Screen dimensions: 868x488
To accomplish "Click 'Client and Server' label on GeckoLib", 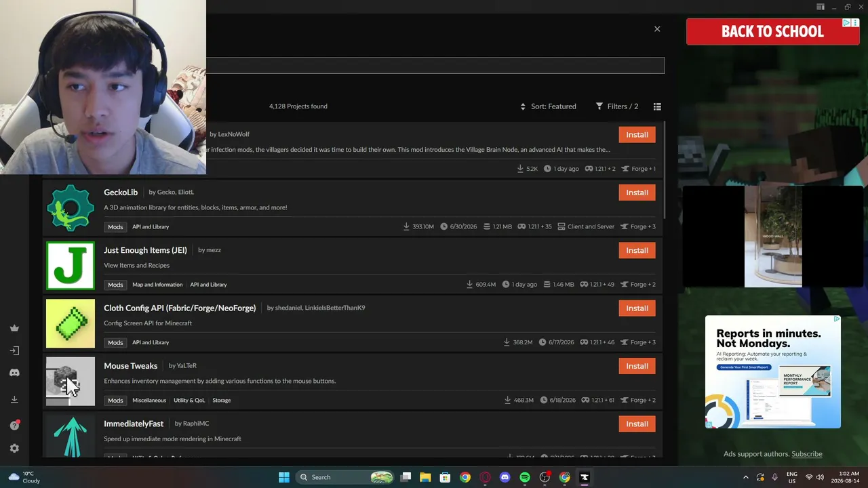I will 591,227.
